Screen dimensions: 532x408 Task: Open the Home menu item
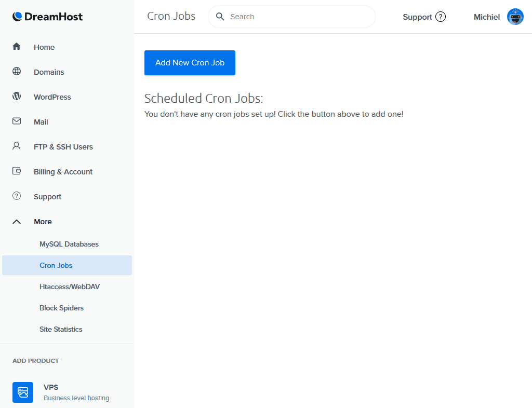point(44,47)
